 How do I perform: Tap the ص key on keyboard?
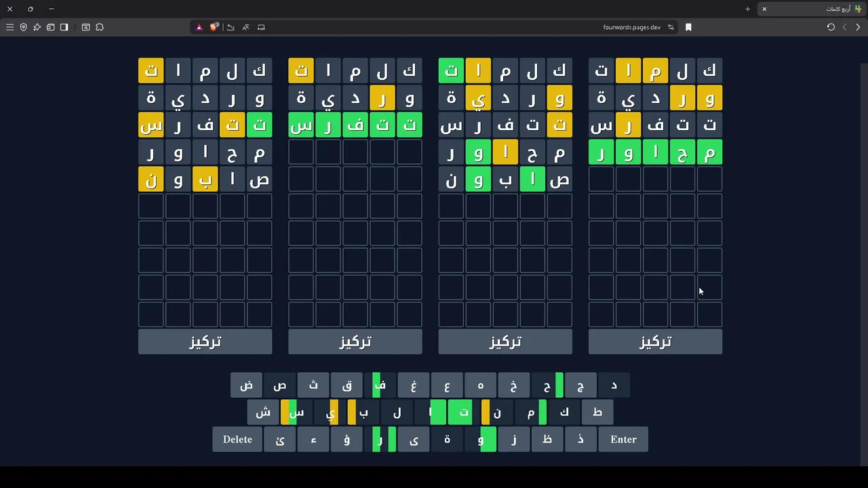(279, 385)
